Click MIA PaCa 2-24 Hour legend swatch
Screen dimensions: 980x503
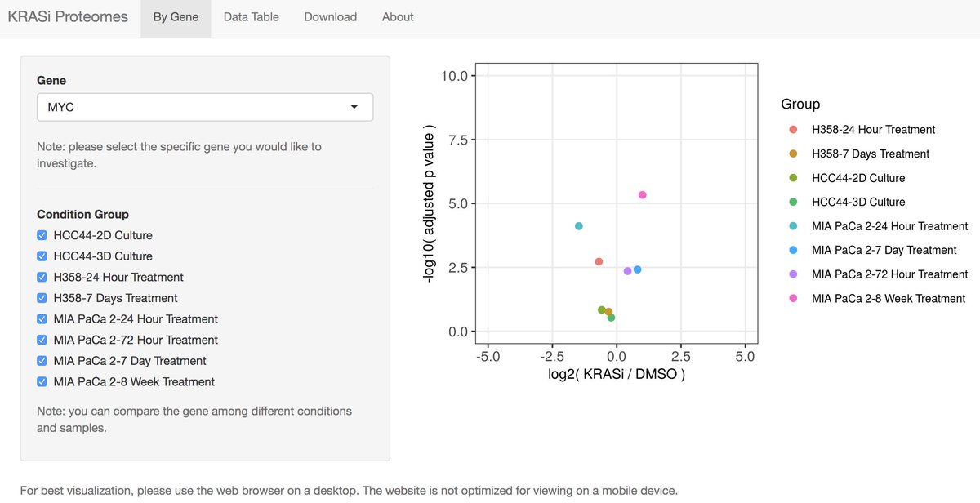[793, 226]
